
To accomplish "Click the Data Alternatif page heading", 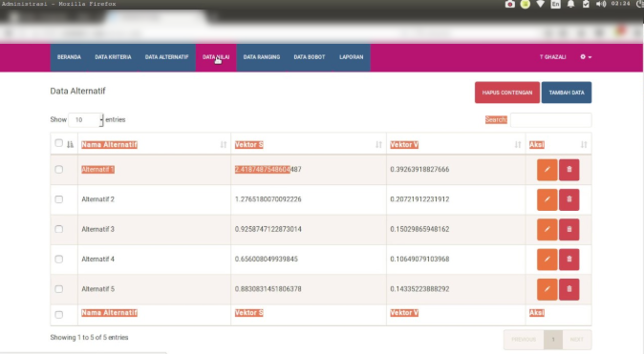I will [x=77, y=91].
